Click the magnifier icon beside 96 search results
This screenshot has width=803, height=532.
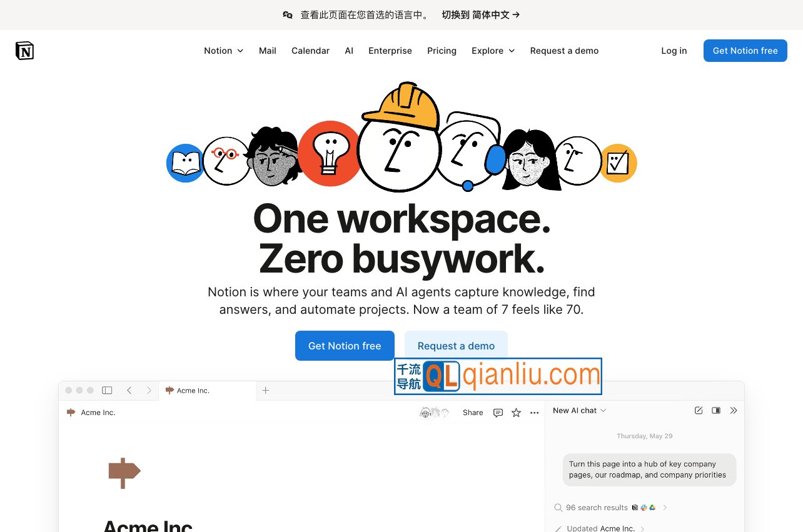pos(558,508)
